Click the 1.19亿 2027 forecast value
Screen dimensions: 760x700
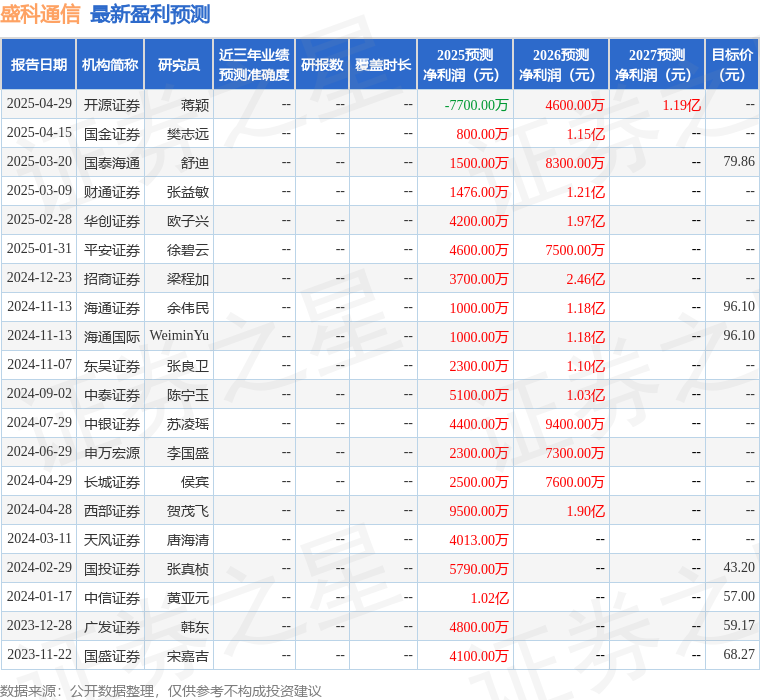(681, 105)
